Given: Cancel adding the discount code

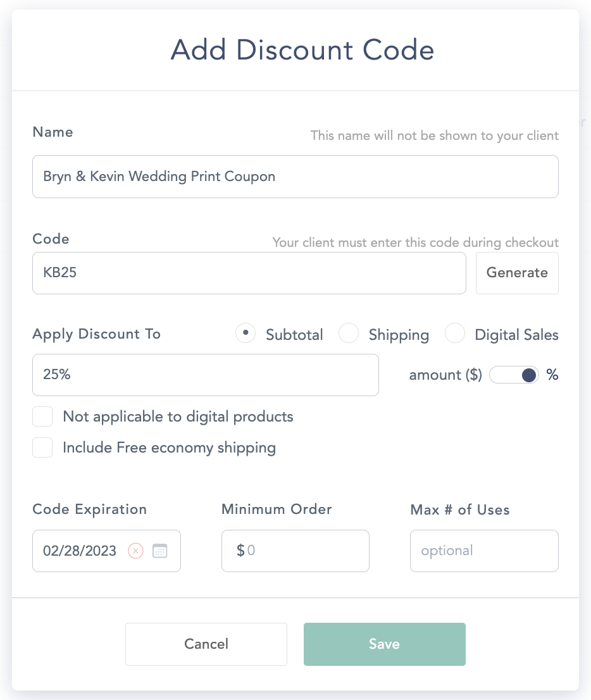Looking at the screenshot, I should (206, 644).
